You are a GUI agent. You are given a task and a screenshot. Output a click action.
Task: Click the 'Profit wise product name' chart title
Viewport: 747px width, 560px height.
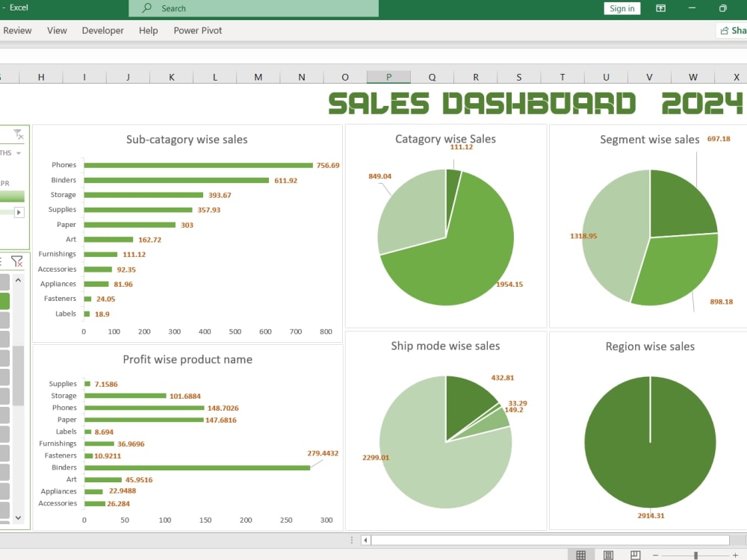pos(187,360)
